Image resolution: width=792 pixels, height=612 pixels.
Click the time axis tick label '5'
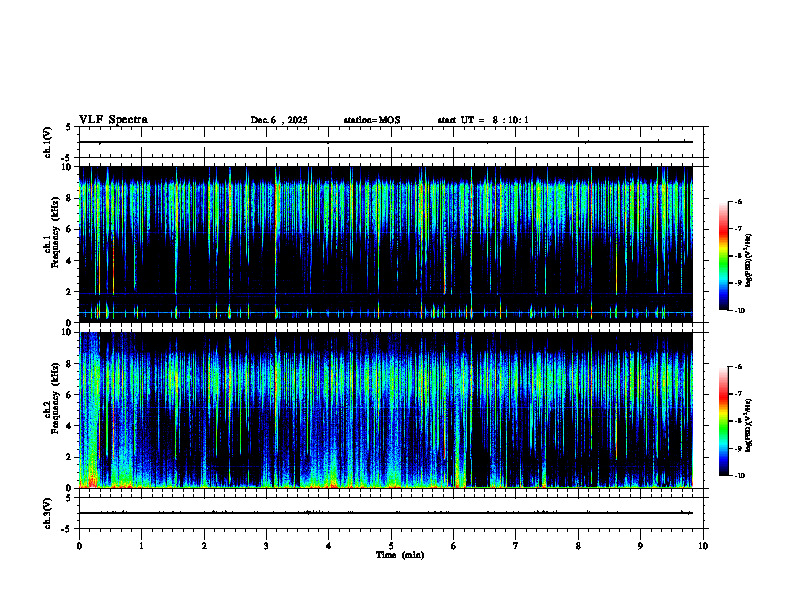point(391,546)
